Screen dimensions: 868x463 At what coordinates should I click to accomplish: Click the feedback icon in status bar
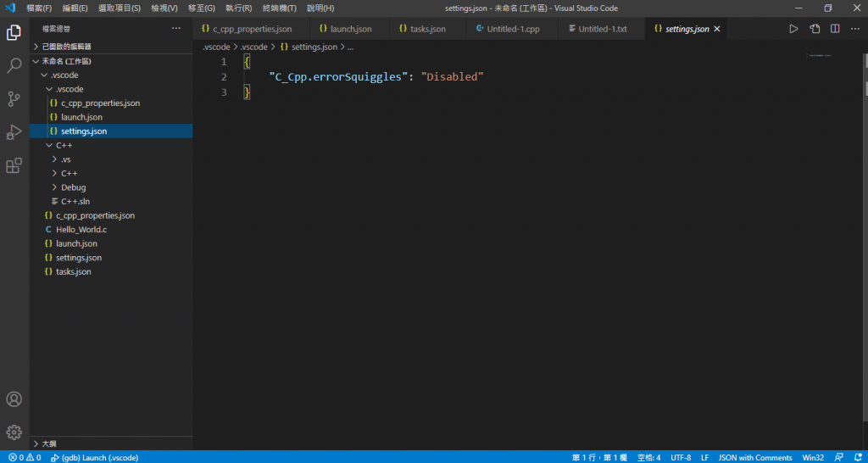(838, 457)
